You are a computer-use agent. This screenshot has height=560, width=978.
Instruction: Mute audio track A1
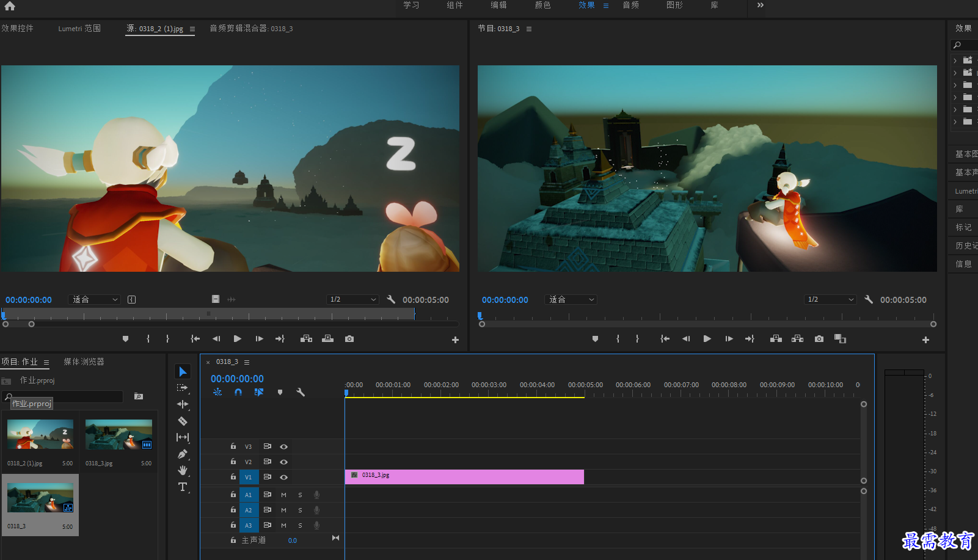(283, 495)
